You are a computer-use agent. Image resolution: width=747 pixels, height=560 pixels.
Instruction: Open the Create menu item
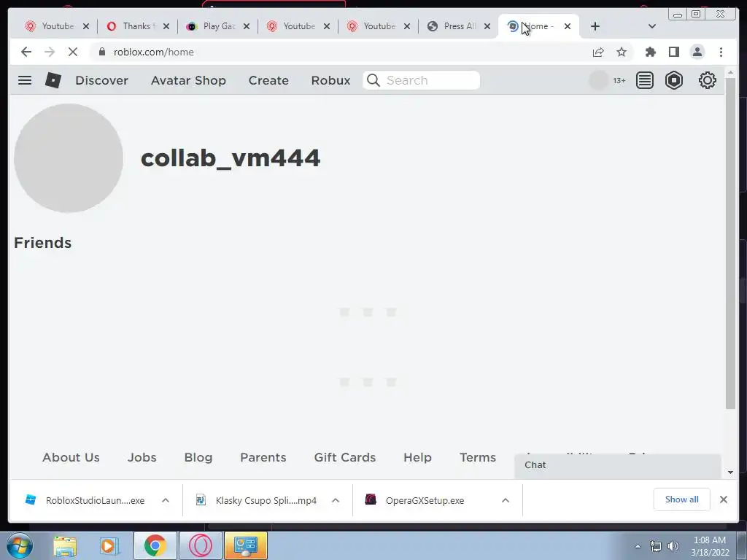(x=268, y=80)
